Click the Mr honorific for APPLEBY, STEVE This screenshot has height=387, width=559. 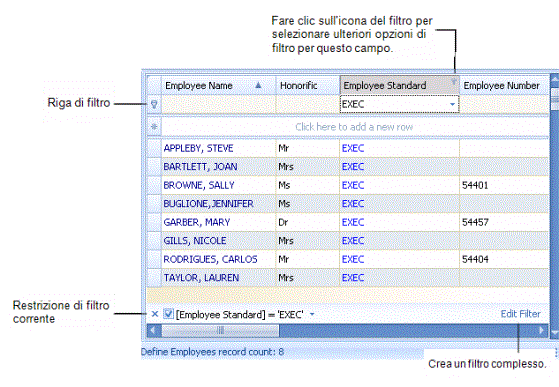[x=308, y=148]
